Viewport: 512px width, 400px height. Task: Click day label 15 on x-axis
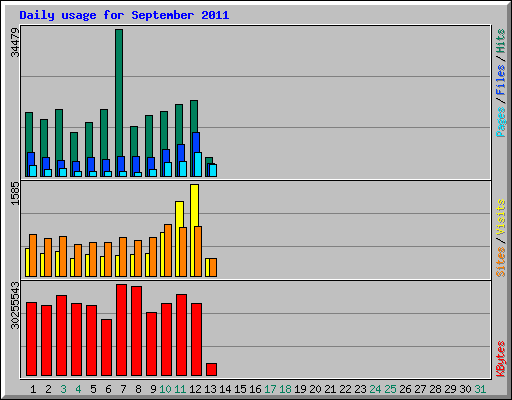(240, 389)
